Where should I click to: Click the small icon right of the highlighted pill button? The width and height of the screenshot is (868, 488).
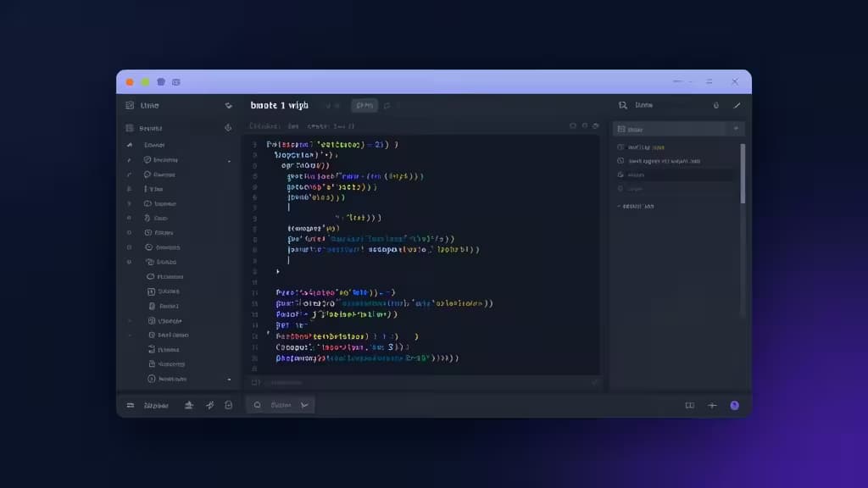click(x=387, y=105)
